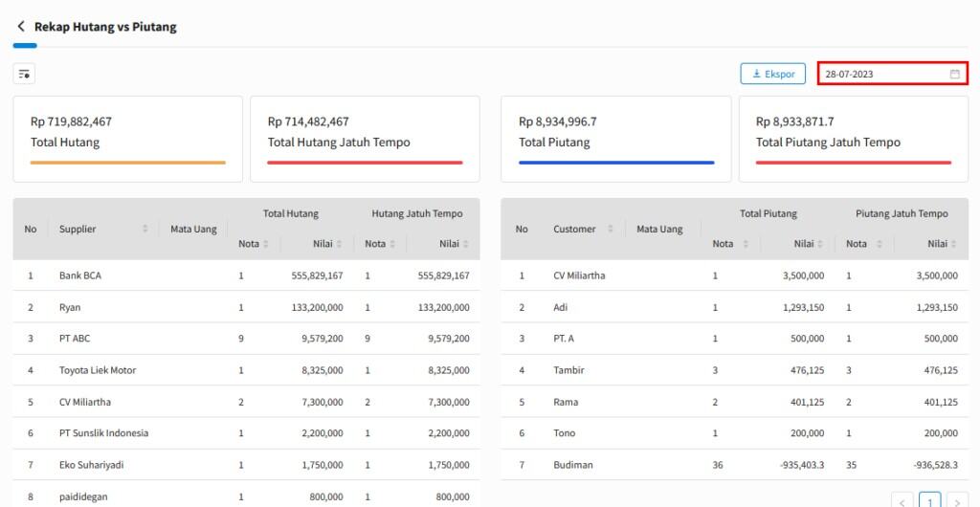This screenshot has height=507, width=980.
Task: Sort Total Piutang Nota column
Action: pyautogui.click(x=746, y=244)
